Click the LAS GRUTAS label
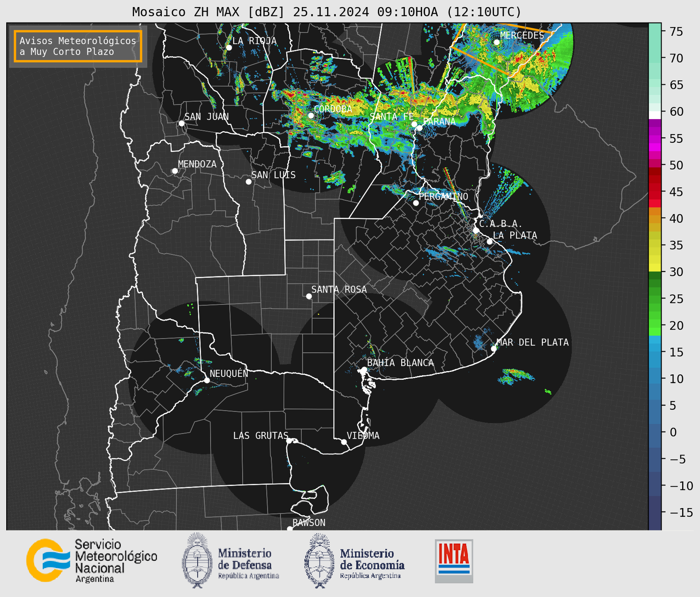Viewport: 700px width, 597px height. coord(261,436)
